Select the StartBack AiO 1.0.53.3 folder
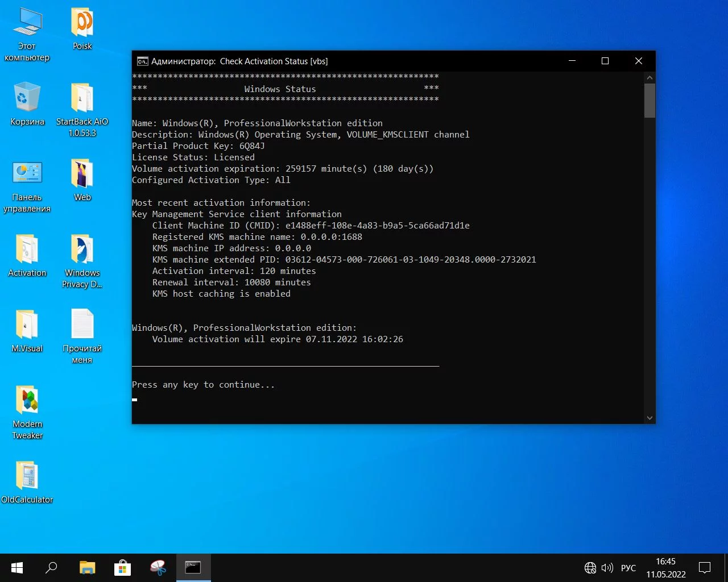Image resolution: width=728 pixels, height=582 pixels. click(x=82, y=99)
